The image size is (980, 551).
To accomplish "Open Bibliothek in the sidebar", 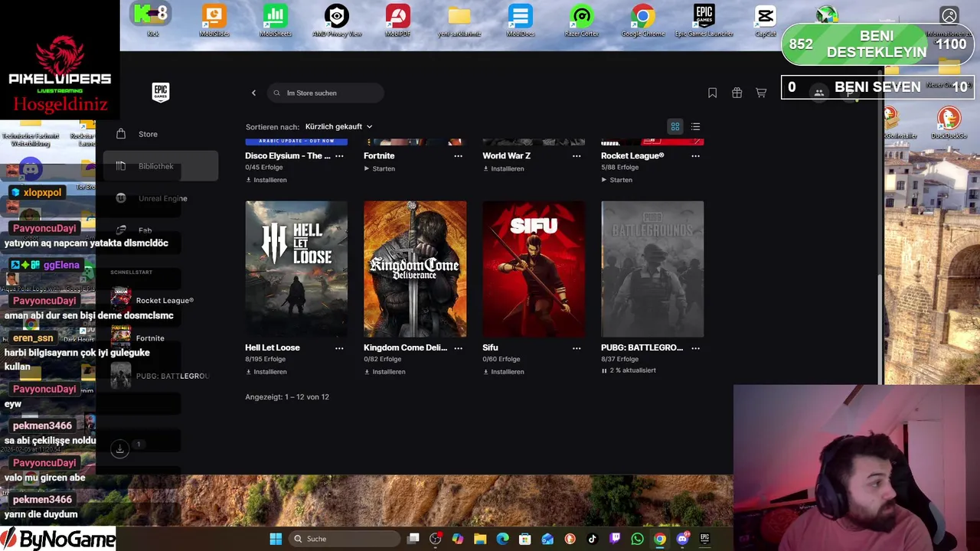I will point(161,166).
